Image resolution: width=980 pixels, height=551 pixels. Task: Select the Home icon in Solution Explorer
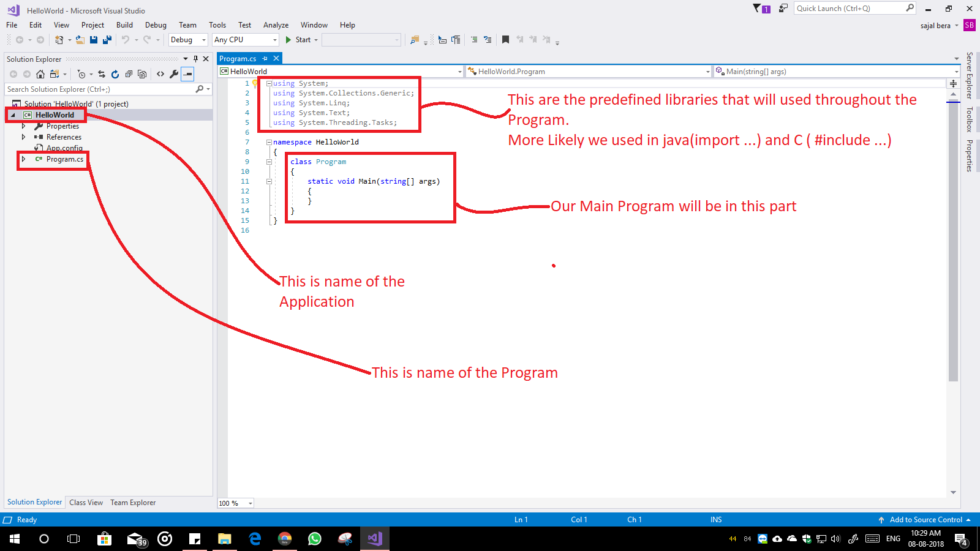(x=40, y=74)
